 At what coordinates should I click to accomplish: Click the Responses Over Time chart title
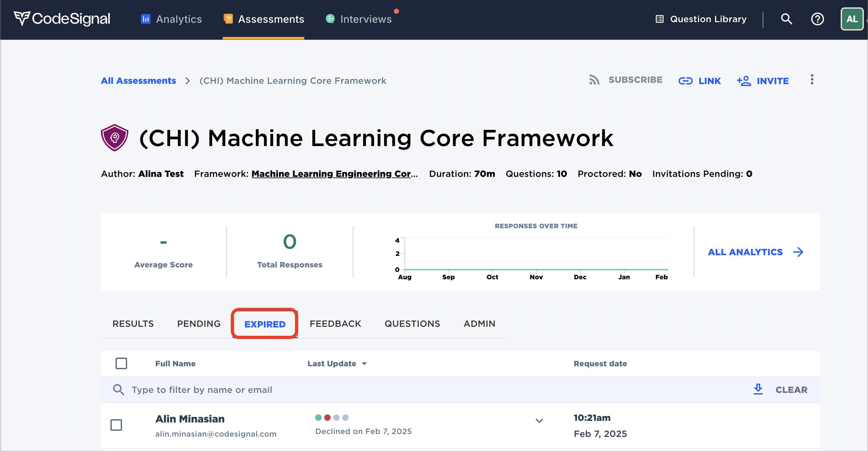click(x=536, y=226)
